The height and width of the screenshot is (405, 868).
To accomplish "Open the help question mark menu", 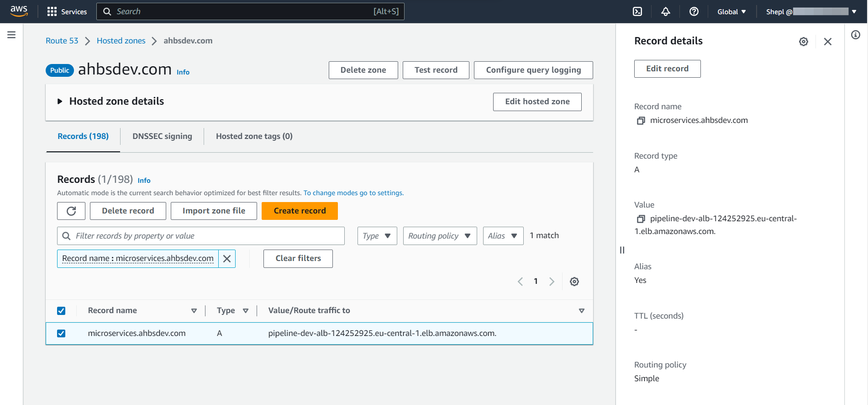I will (694, 11).
